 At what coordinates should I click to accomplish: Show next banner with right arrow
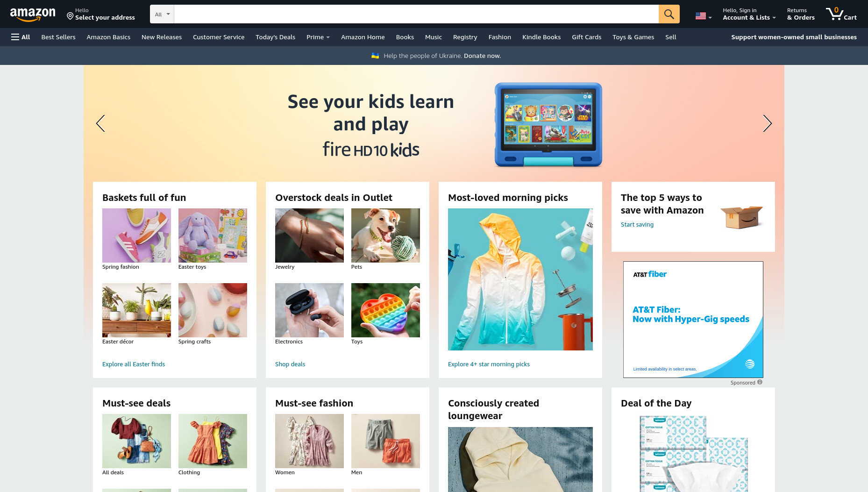pyautogui.click(x=767, y=123)
